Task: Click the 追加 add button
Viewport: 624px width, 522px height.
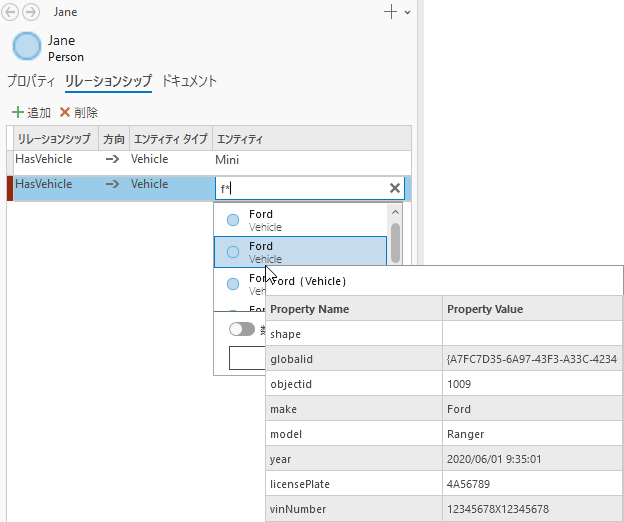Action: click(x=31, y=113)
